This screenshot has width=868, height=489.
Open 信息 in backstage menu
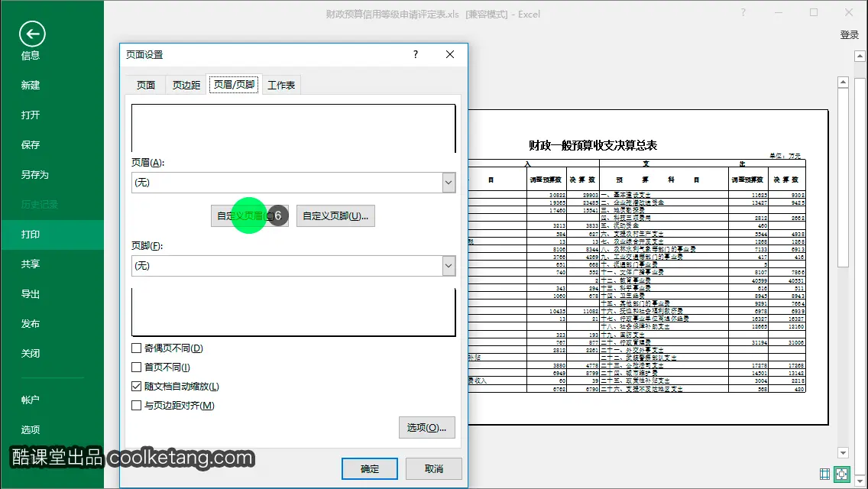point(31,55)
